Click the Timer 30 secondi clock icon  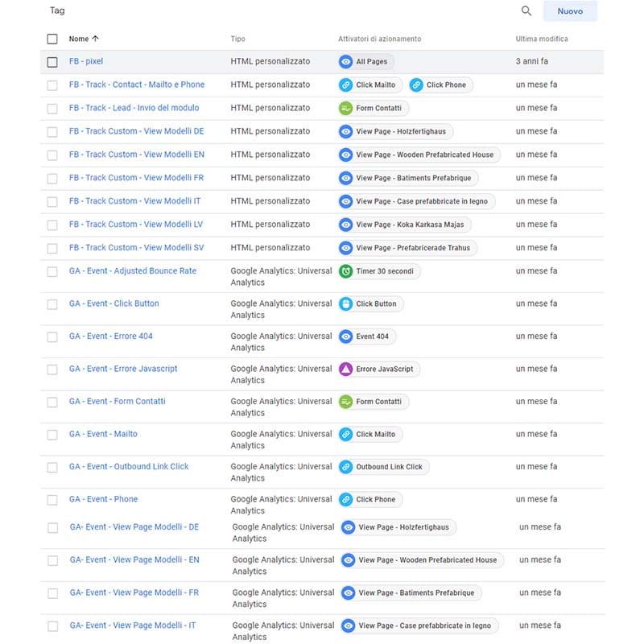(x=346, y=271)
